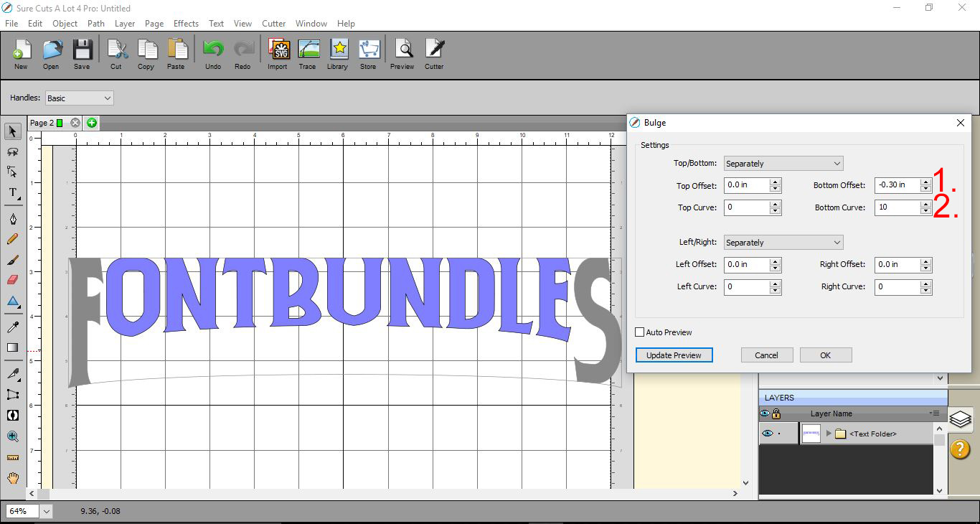Viewport: 980px width, 524px height.
Task: Toggle the lock in layers header
Action: tap(776, 413)
